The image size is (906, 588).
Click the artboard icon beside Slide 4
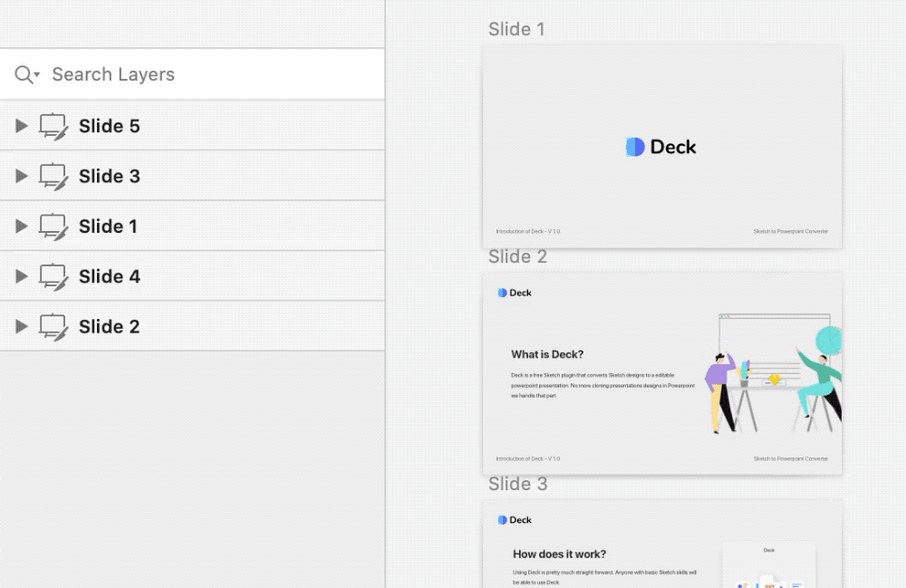(x=54, y=276)
